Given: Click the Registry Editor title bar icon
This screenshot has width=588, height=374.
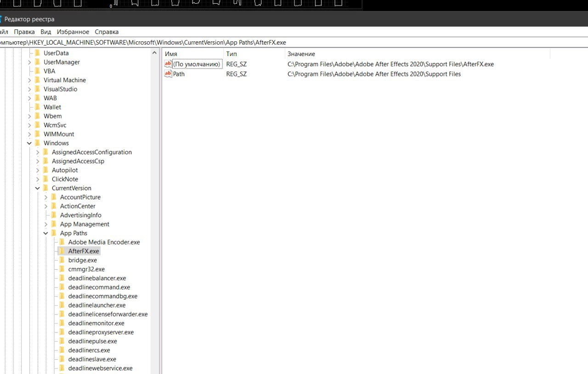Looking at the screenshot, I should pos(0,19).
